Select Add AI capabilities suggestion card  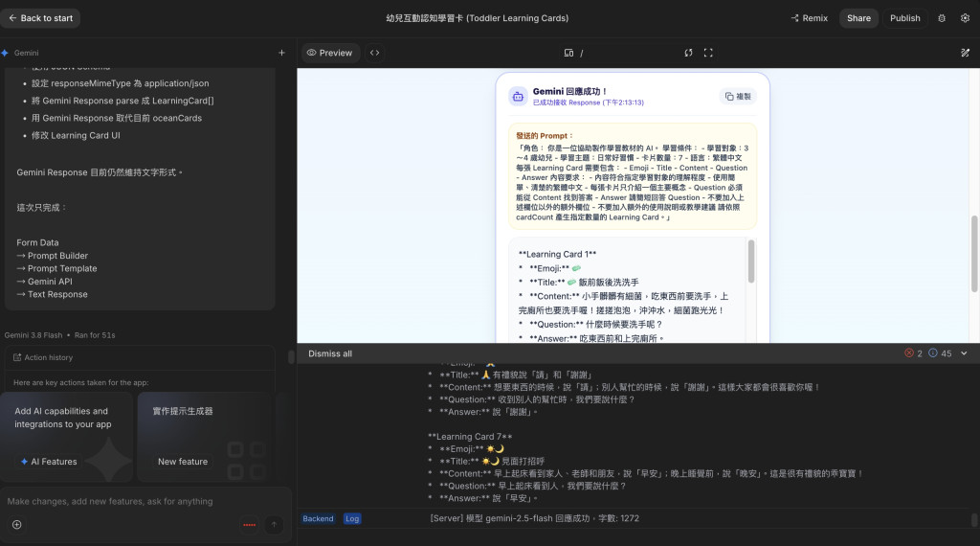coord(66,437)
